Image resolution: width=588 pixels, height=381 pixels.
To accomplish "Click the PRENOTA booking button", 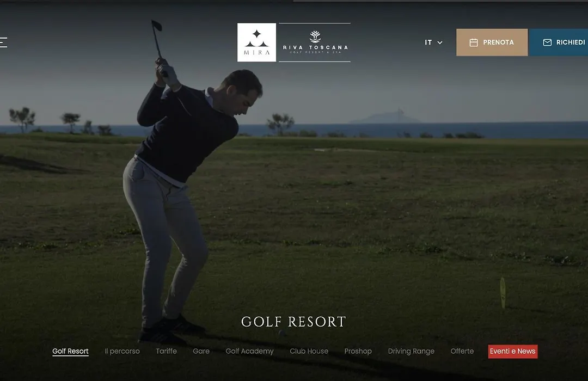I will [492, 42].
